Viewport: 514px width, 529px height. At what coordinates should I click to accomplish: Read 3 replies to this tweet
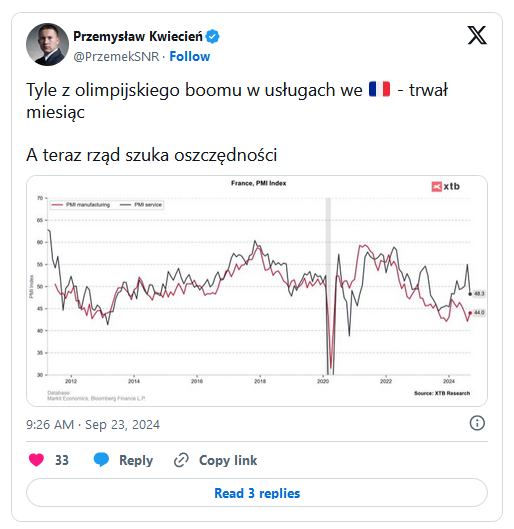(257, 493)
